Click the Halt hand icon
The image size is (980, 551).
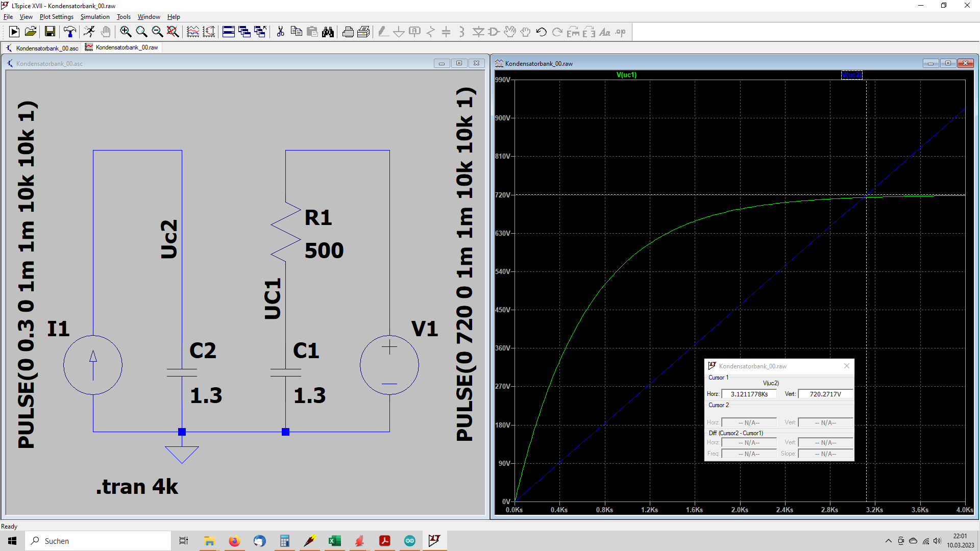106,32
